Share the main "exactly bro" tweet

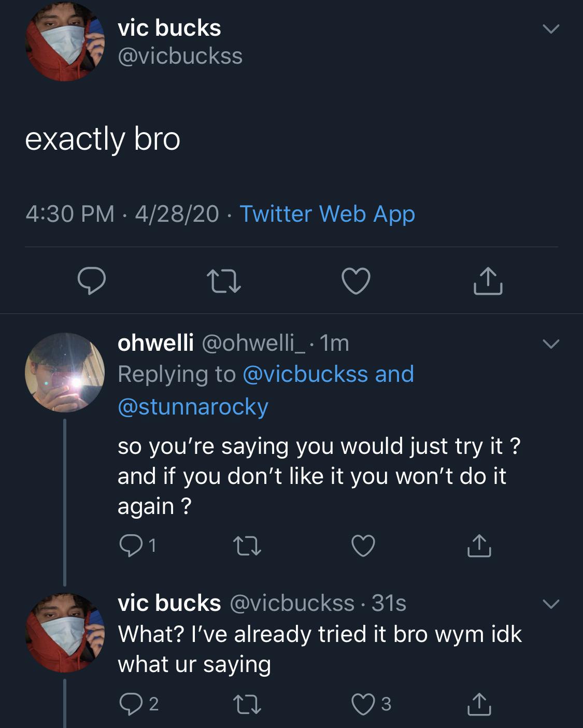coord(488,281)
